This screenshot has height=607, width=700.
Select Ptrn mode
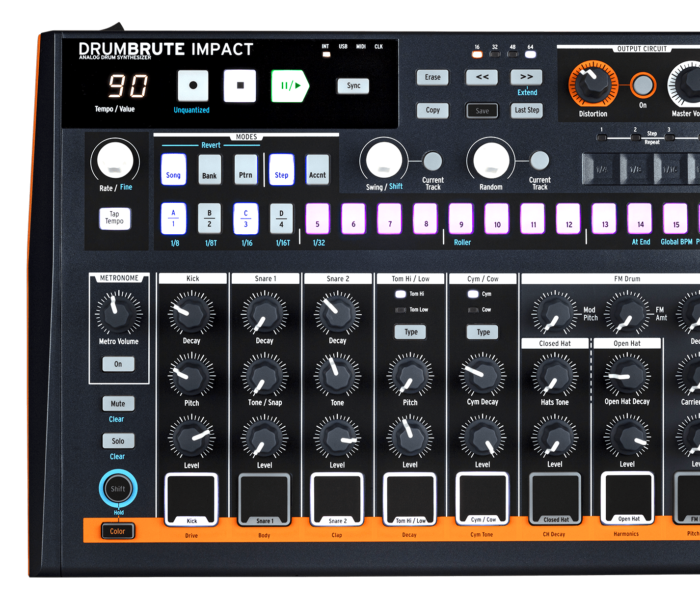click(x=245, y=169)
